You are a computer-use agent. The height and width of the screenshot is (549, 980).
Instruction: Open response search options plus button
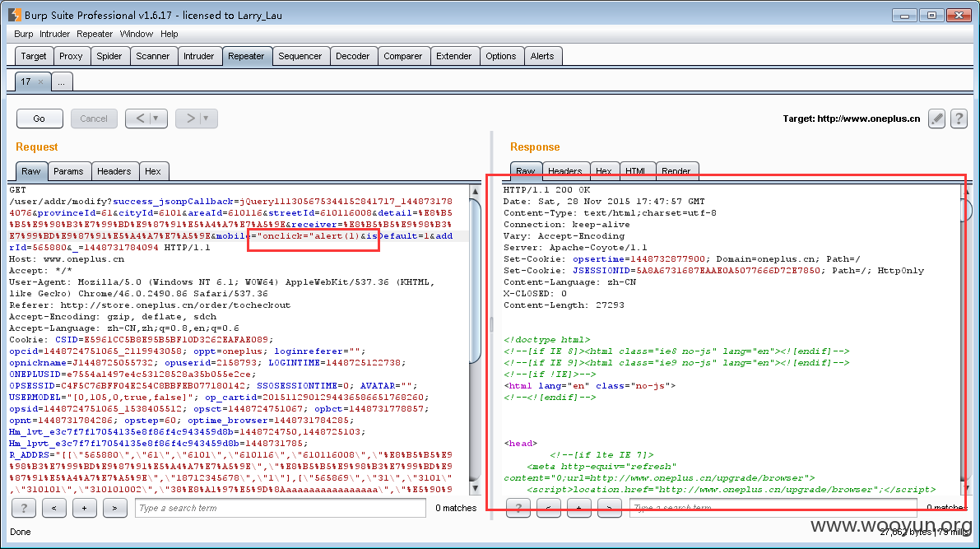pyautogui.click(x=578, y=508)
